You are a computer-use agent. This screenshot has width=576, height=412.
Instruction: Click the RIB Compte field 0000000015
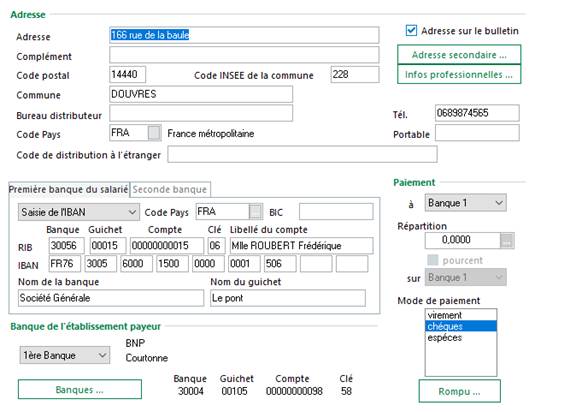point(167,245)
